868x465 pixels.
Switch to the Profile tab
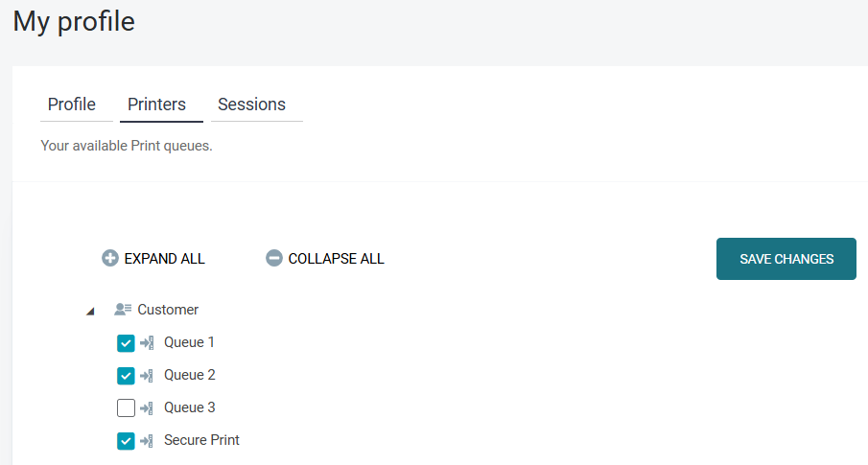pyautogui.click(x=72, y=105)
